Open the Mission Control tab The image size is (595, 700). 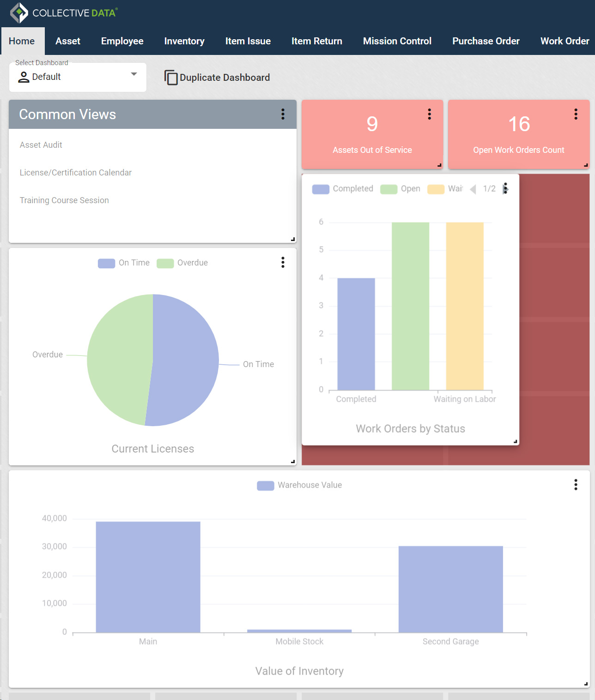pyautogui.click(x=397, y=41)
